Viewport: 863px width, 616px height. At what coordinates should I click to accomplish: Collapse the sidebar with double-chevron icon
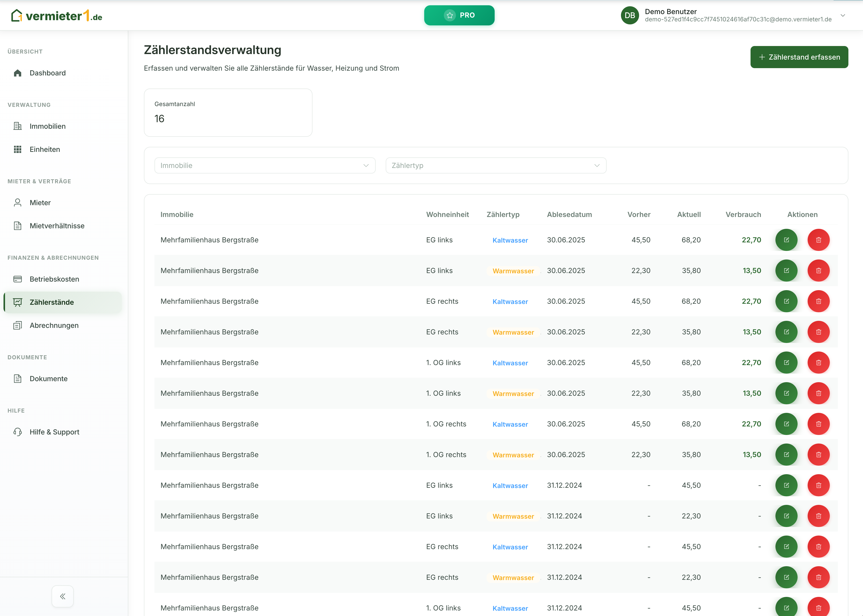pos(63,596)
